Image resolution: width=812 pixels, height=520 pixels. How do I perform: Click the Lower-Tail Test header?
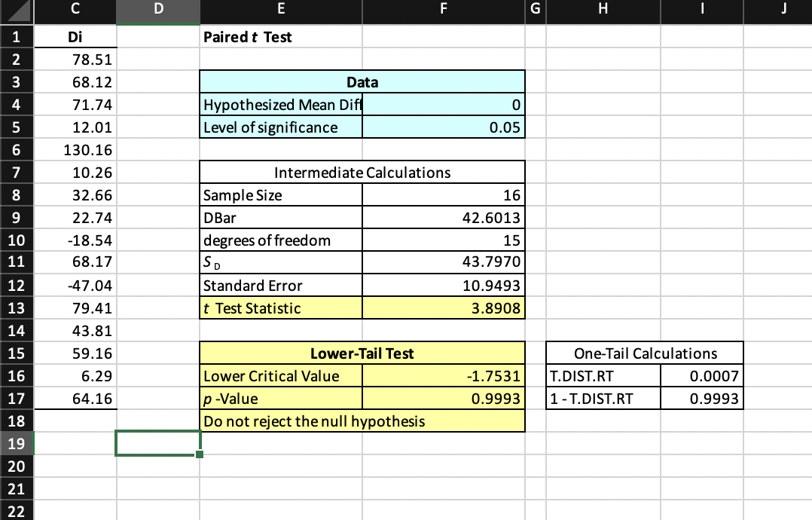click(362, 353)
